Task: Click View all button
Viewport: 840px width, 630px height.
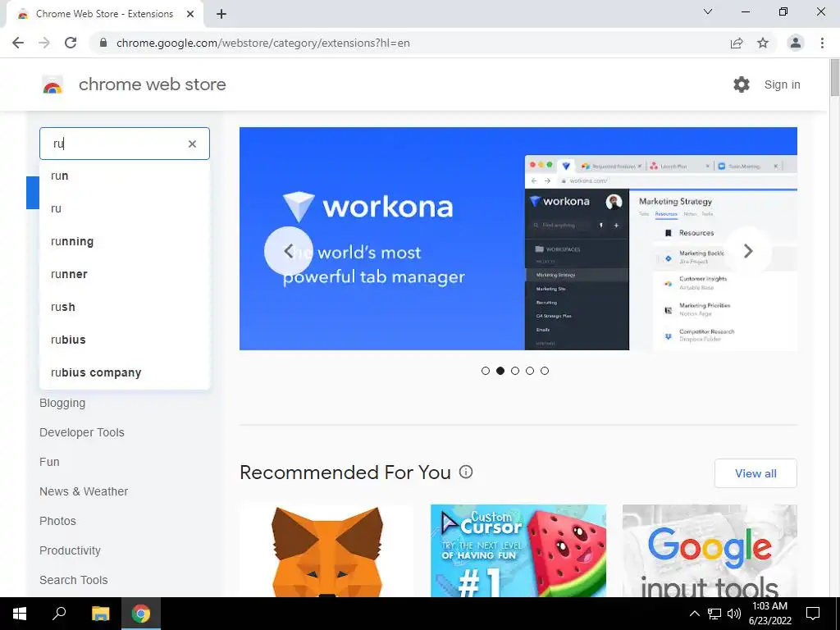Action: 756,473
